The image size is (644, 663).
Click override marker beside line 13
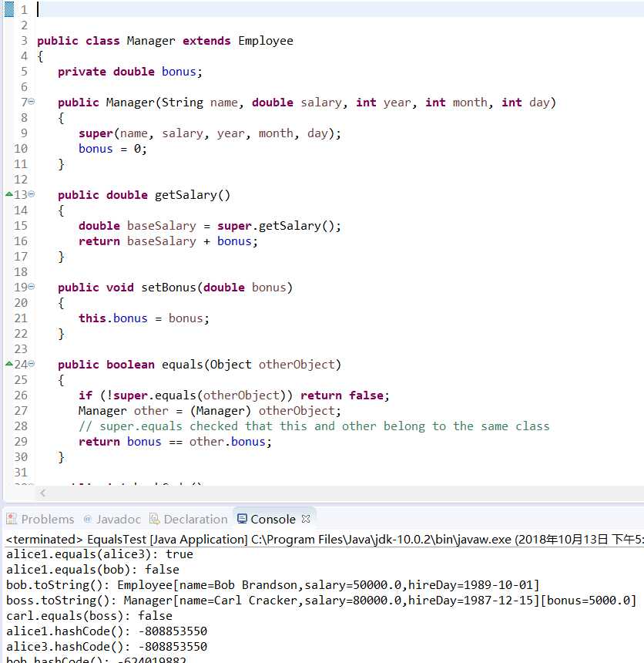[x=9, y=194]
